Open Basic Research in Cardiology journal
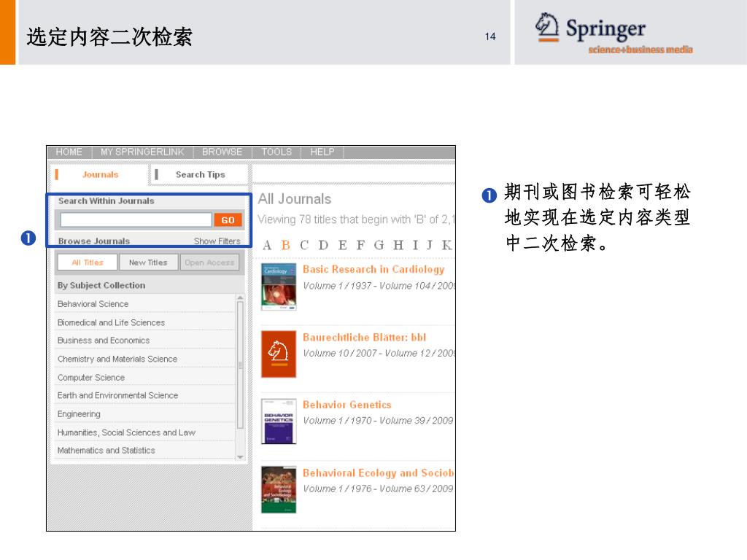 point(373,270)
